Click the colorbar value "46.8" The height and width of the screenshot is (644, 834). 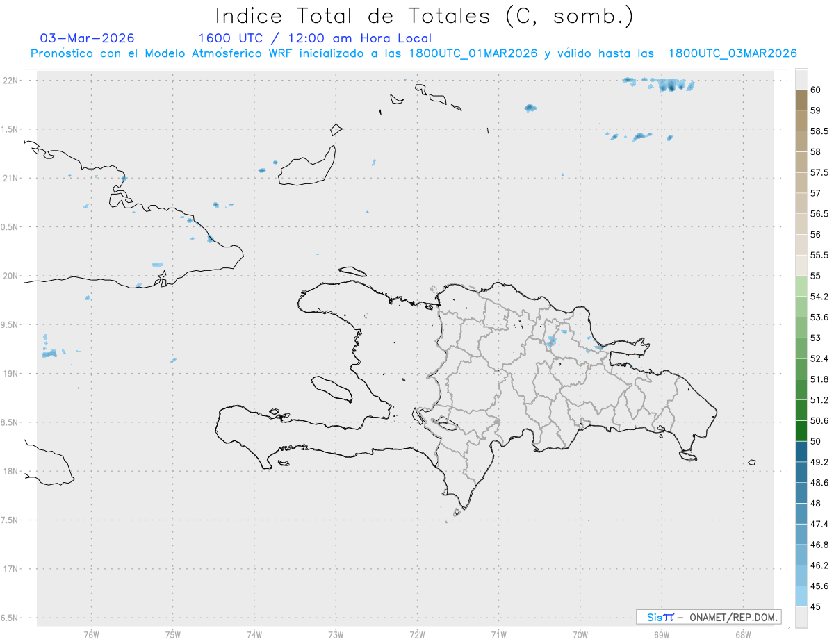click(x=819, y=545)
